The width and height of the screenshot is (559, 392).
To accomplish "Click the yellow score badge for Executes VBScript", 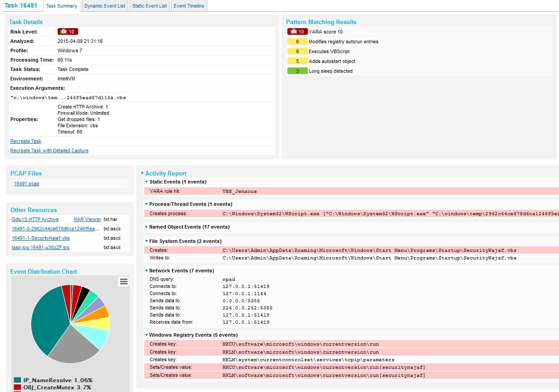I will [298, 51].
